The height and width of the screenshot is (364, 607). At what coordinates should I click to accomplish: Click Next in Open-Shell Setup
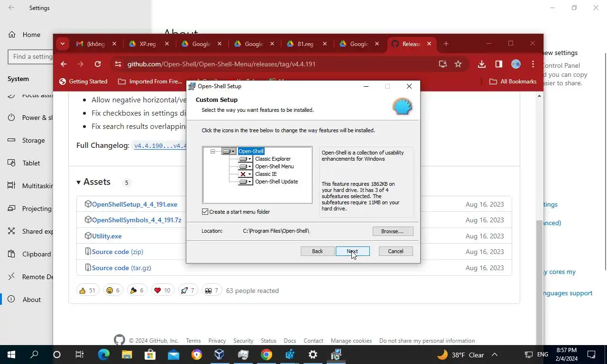(352, 251)
